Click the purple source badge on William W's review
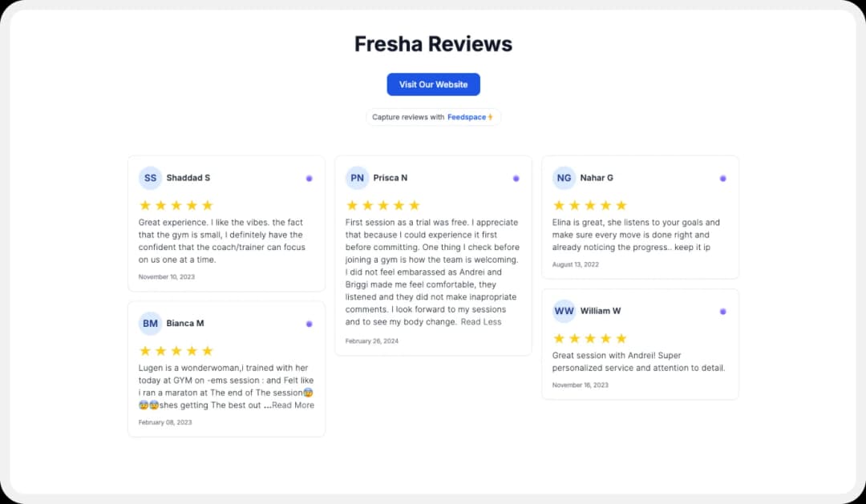This screenshot has height=504, width=866. tap(722, 311)
